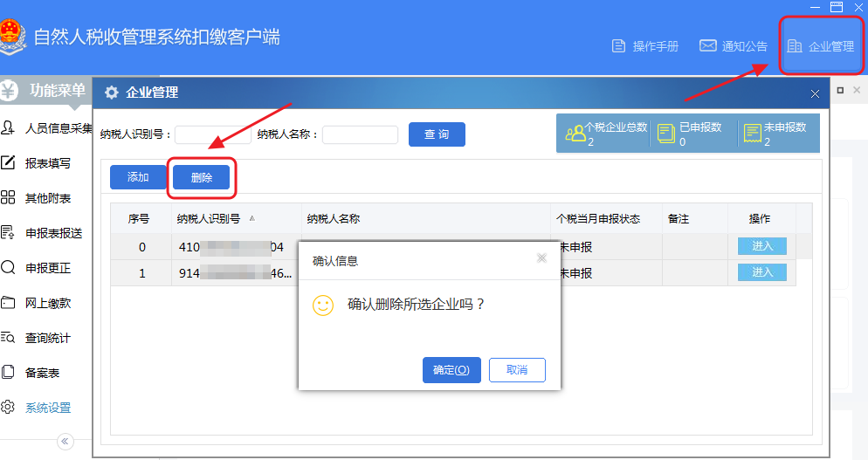Click the 功能菜单 yen icon
The width and height of the screenshot is (868, 460).
click(x=9, y=90)
